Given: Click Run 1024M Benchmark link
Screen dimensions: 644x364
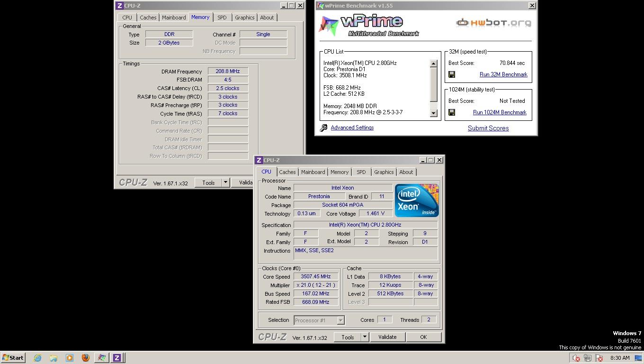Looking at the screenshot, I should [x=500, y=112].
